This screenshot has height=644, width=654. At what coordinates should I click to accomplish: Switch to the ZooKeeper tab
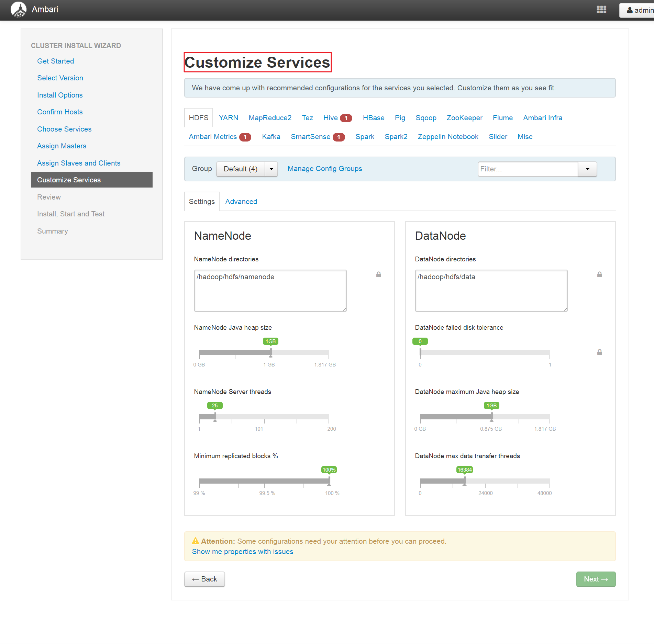coord(465,118)
